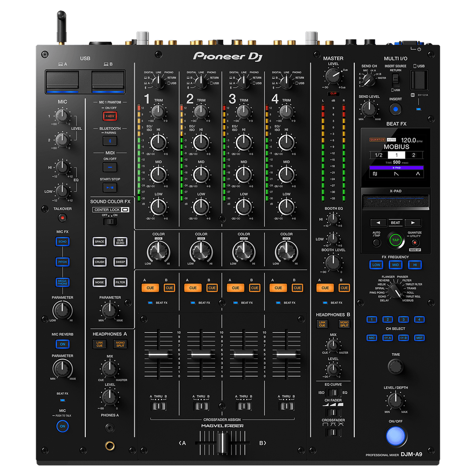This screenshot has height=476, width=476.
Task: Select SWEEP sound color FX
Action: (120, 262)
